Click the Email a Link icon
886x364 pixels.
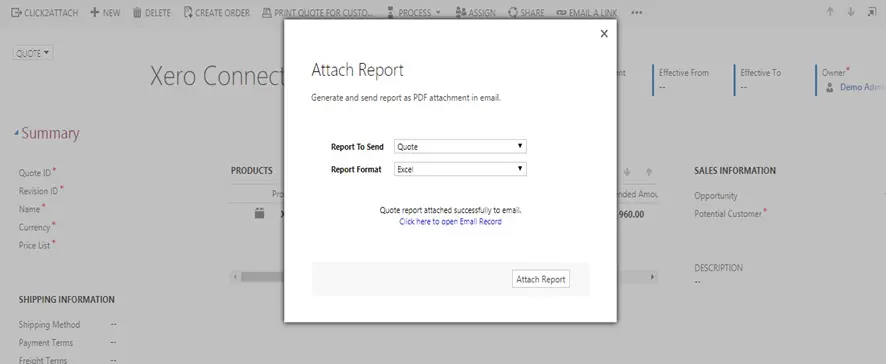click(561, 12)
